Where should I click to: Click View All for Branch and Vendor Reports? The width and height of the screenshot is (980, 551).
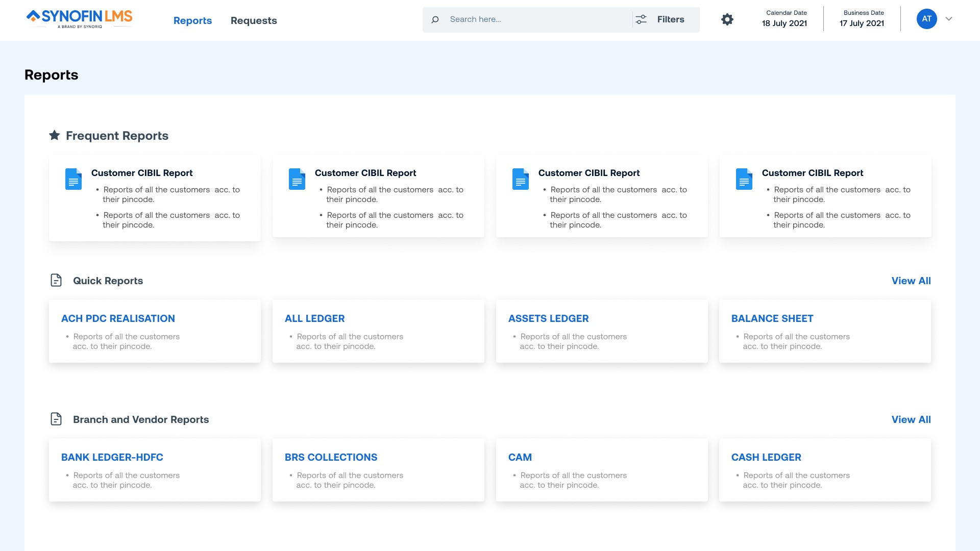click(911, 419)
